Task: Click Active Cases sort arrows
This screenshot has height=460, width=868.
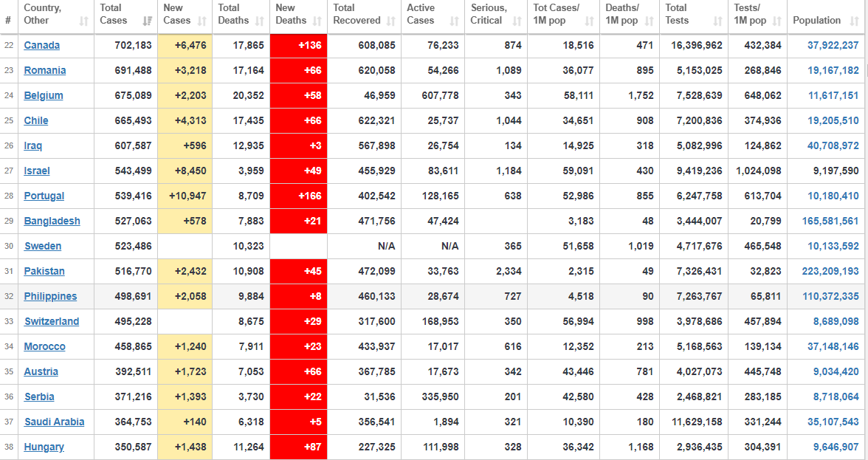Action: pos(455,21)
